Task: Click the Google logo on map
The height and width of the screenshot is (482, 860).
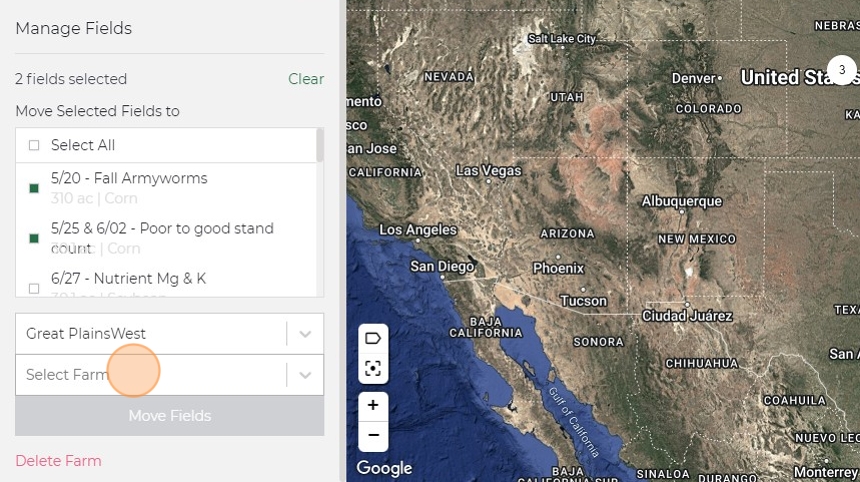Action: (x=384, y=468)
